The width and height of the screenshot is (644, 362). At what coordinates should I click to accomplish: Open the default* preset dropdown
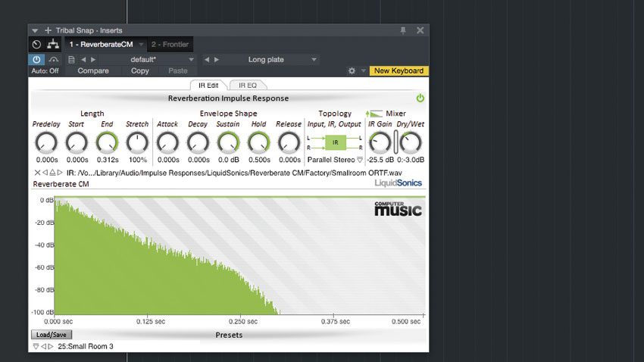[191, 60]
